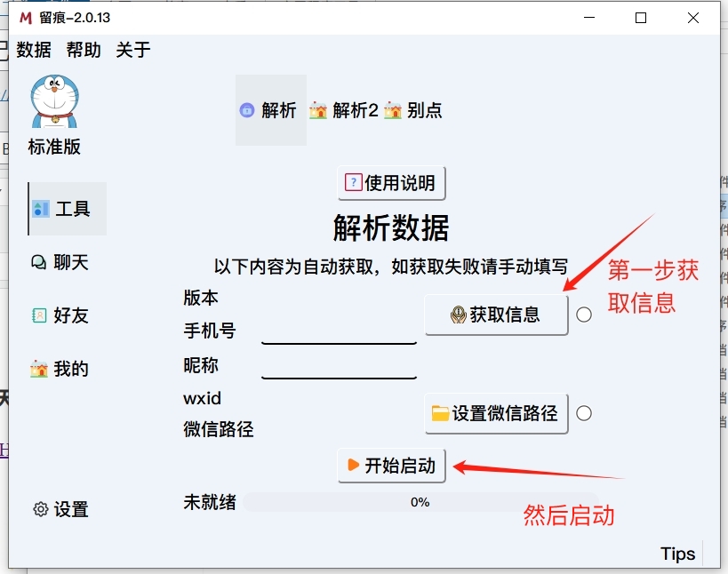Click the folder icon on 设置微信路径
This screenshot has width=728, height=574.
440,413
